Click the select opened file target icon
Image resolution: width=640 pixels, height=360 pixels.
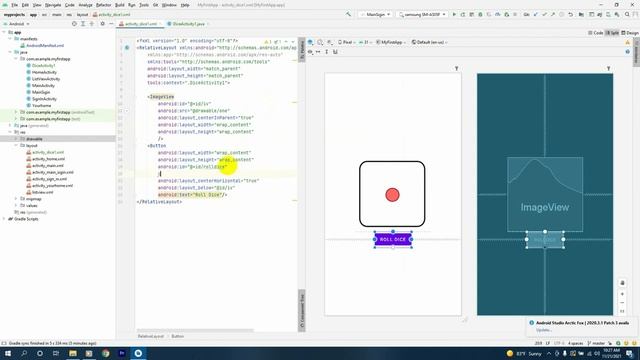coord(74,24)
